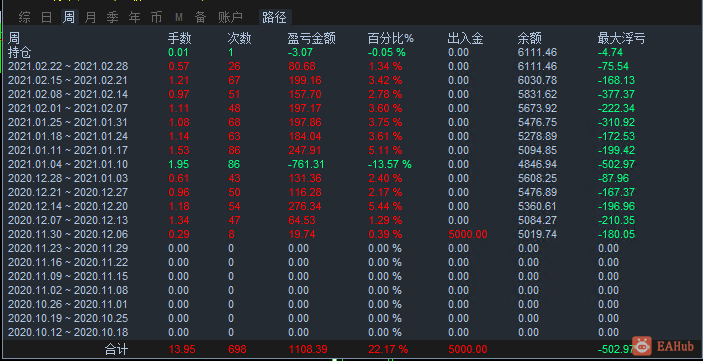The image size is (703, 361).
Task: Select the M tab
Action: pyautogui.click(x=179, y=17)
